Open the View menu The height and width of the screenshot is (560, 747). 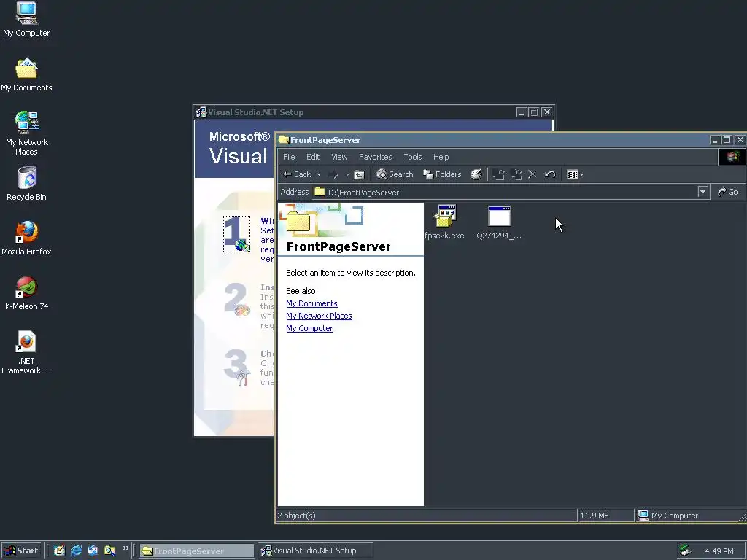pos(339,157)
